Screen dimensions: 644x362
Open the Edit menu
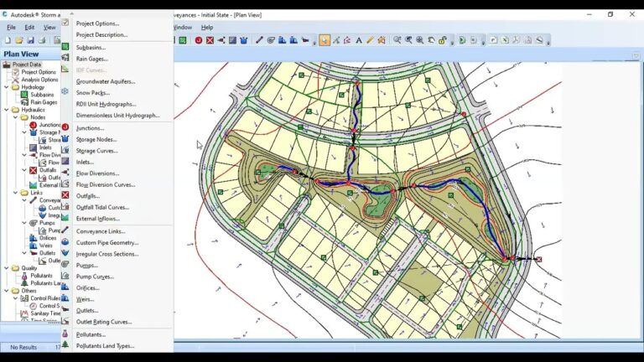click(29, 28)
